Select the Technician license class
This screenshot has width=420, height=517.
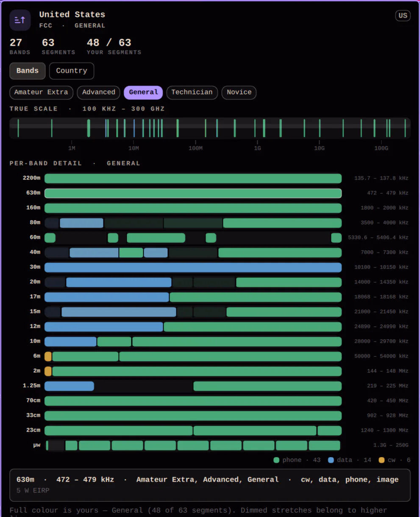[192, 92]
